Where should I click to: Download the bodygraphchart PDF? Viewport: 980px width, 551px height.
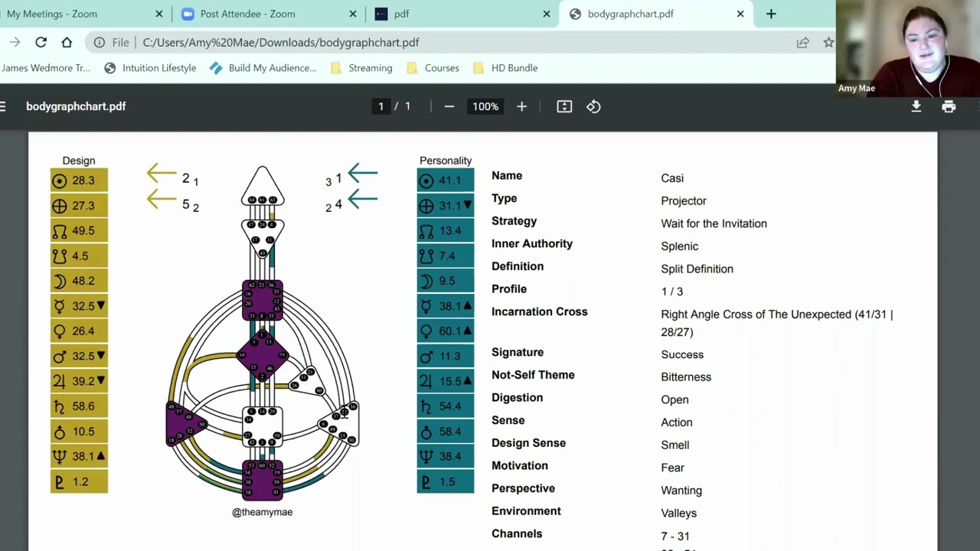point(916,106)
